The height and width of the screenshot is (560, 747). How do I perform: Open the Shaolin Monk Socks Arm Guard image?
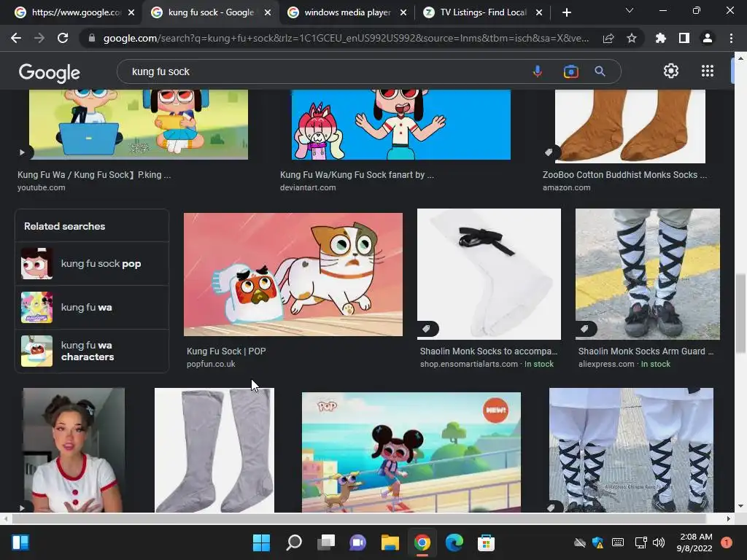click(648, 274)
